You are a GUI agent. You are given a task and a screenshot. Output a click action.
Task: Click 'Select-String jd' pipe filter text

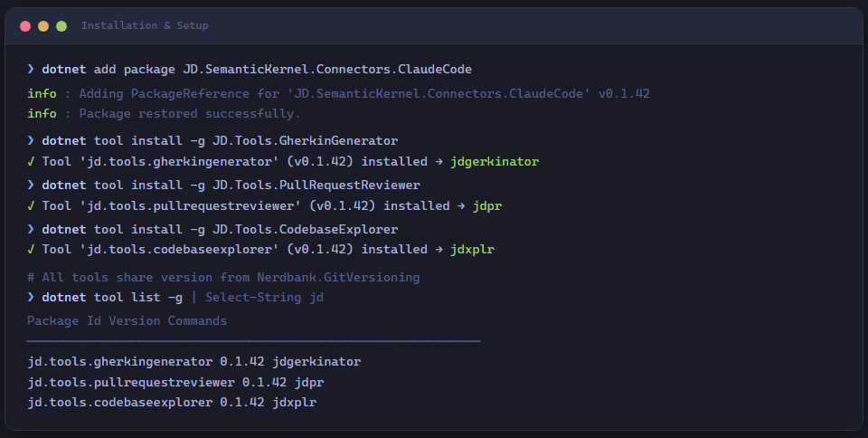coord(264,298)
